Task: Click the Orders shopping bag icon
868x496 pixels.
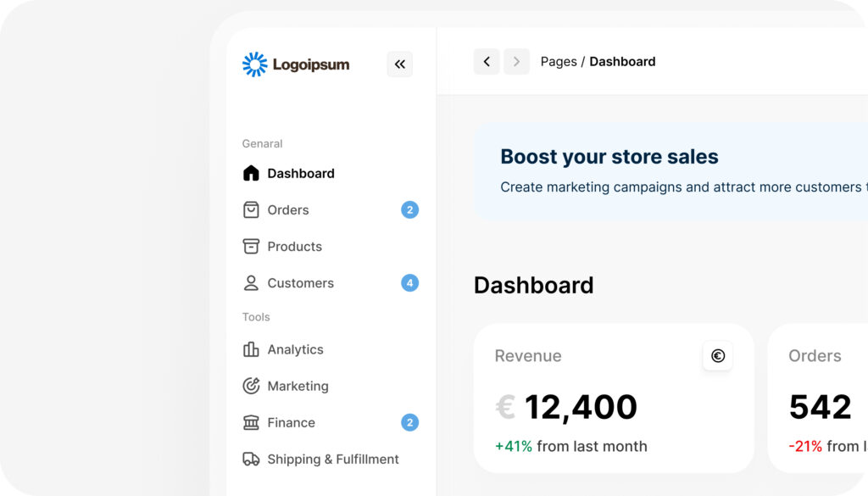Action: [251, 209]
